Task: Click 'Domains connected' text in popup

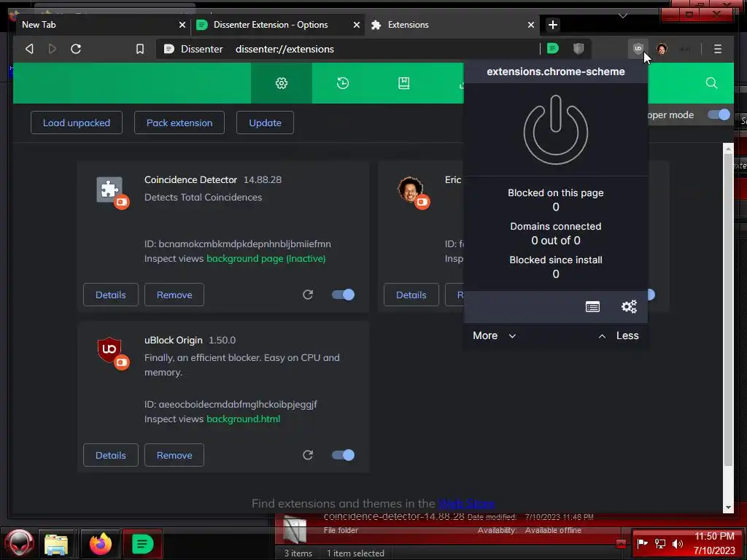Action: (555, 226)
